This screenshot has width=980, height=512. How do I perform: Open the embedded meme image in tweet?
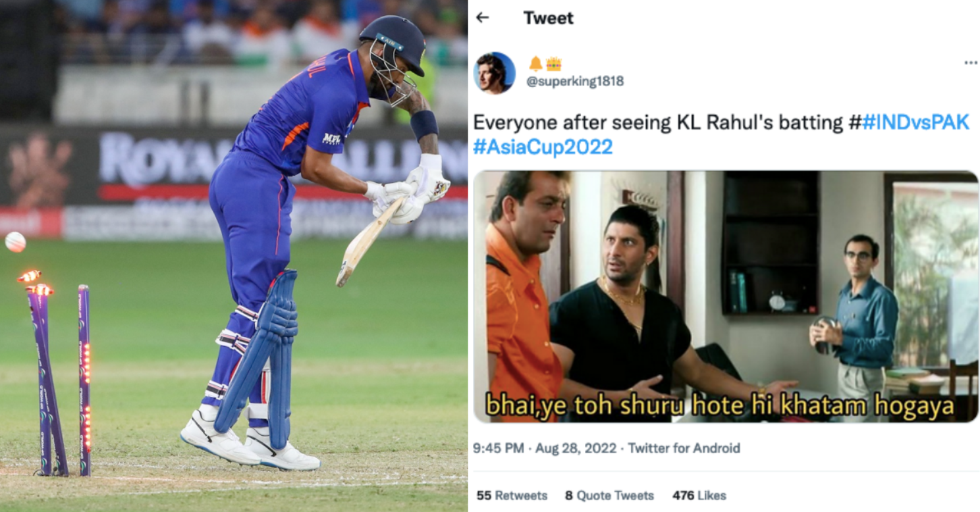(x=726, y=297)
